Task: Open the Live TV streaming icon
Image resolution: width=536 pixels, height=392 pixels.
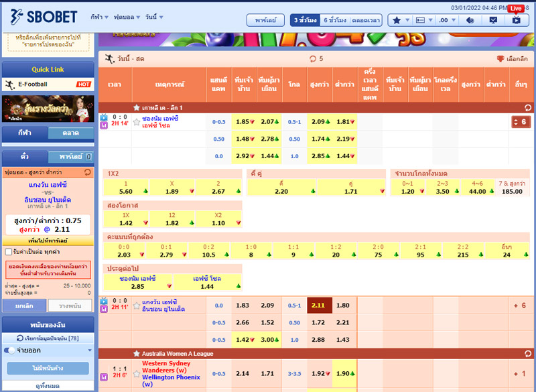Action: coord(515,20)
